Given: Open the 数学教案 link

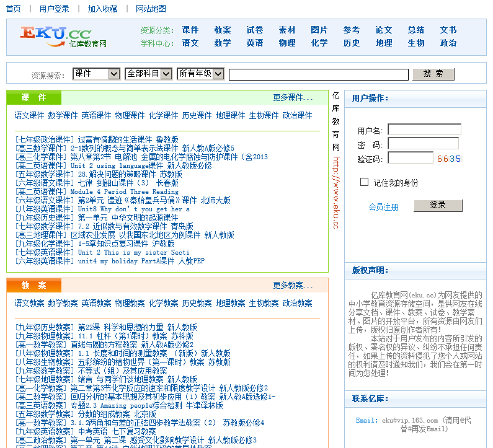Looking at the screenshot, I should 63,303.
